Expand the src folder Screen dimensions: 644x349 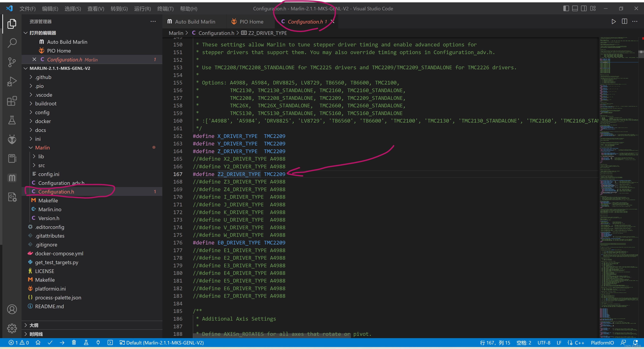[34, 165]
